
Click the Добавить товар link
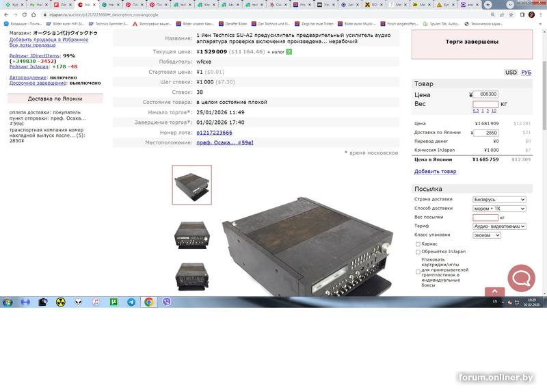tap(435, 172)
